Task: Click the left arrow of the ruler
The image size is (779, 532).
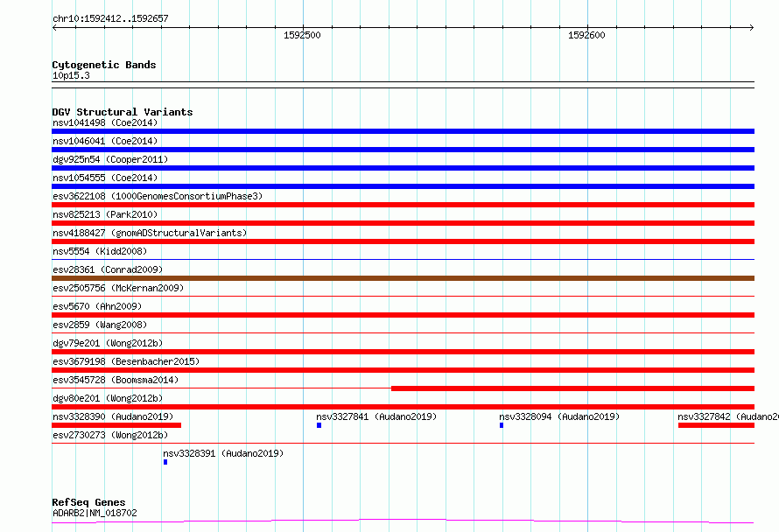Action: (x=54, y=28)
